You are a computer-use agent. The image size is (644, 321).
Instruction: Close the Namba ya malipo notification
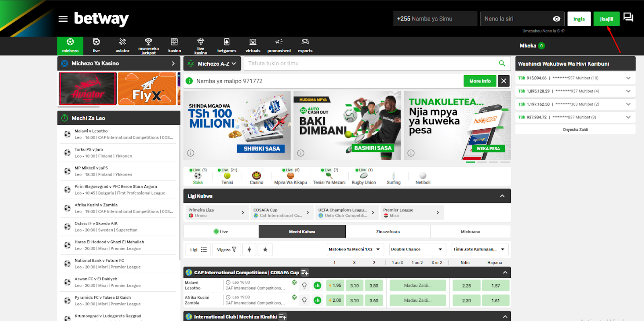coord(504,81)
